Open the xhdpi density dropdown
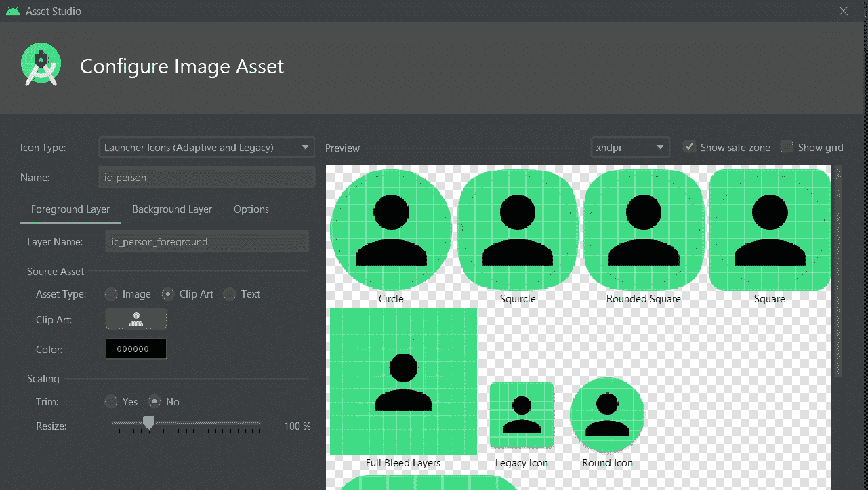The width and height of the screenshot is (868, 490). (x=629, y=147)
